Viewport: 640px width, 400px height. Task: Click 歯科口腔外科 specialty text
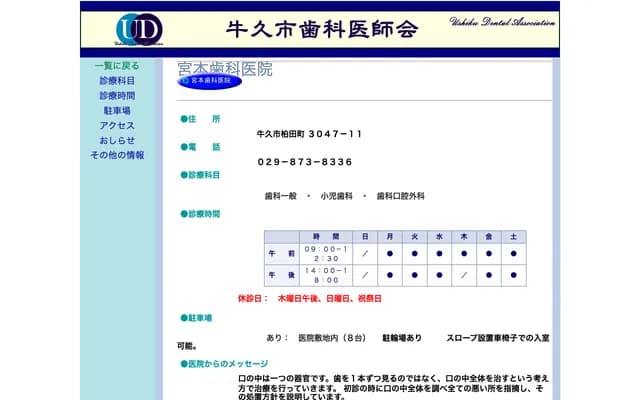(400, 196)
